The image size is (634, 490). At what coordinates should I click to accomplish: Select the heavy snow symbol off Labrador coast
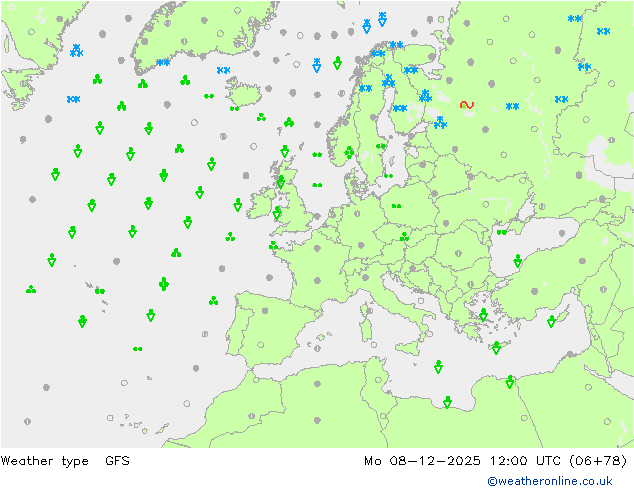coord(76,51)
